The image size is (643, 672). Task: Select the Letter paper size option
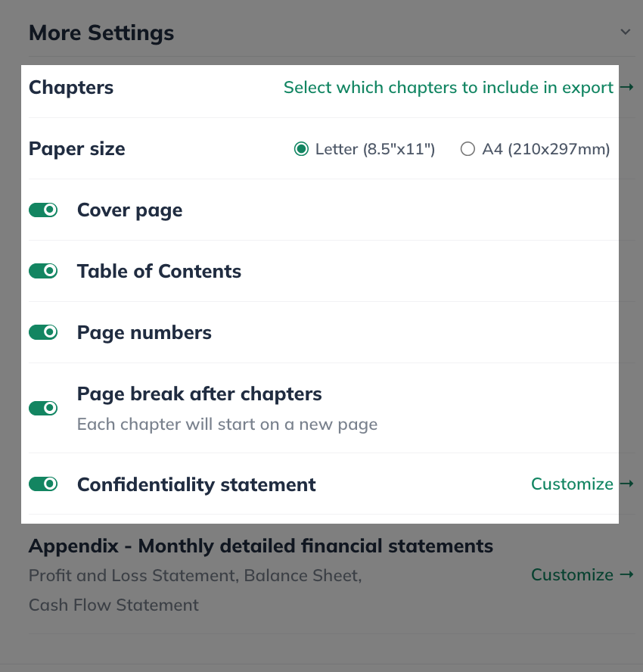click(x=300, y=148)
